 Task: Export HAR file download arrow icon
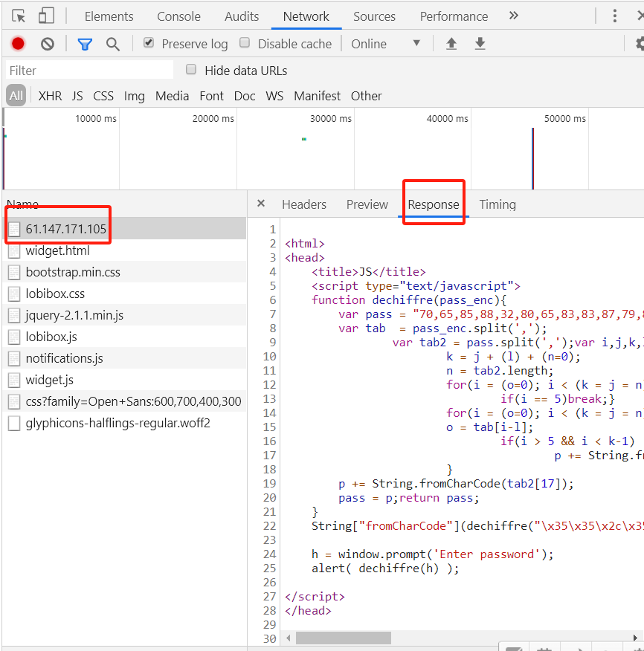480,43
